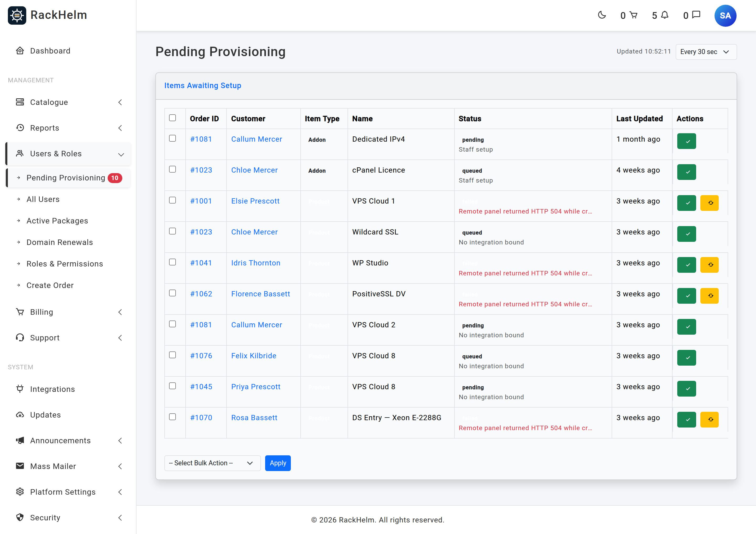Approve cPanel Licence with green check button
756x534 pixels.
click(x=686, y=172)
